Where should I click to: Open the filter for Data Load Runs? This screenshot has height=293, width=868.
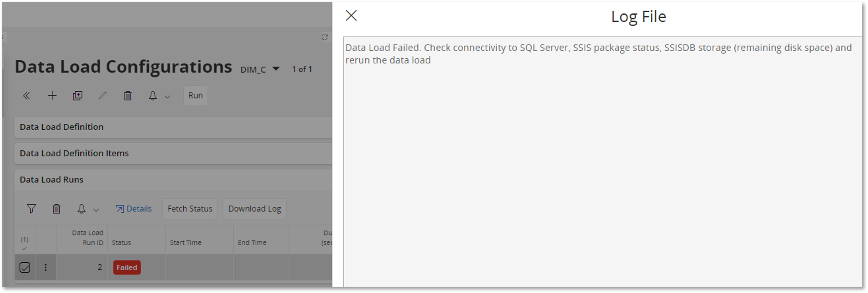click(31, 209)
